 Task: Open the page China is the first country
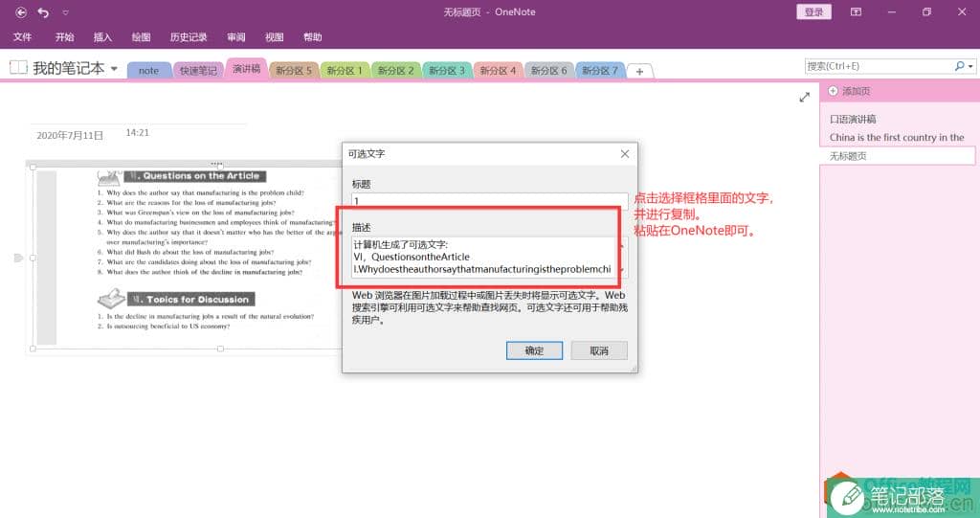click(x=897, y=137)
